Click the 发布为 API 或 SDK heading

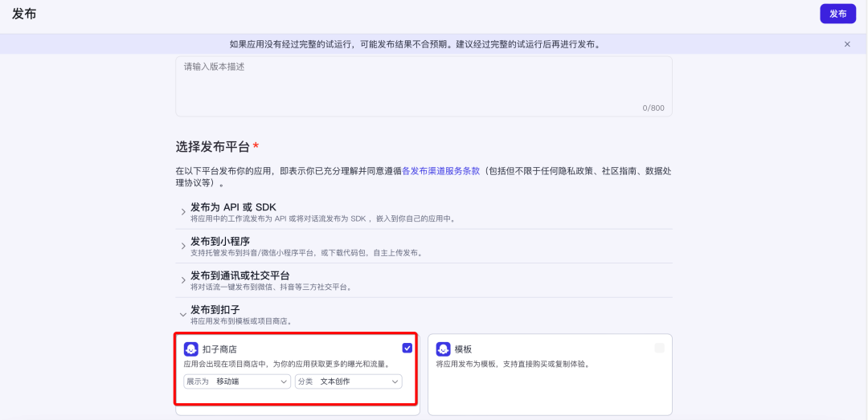(x=233, y=207)
